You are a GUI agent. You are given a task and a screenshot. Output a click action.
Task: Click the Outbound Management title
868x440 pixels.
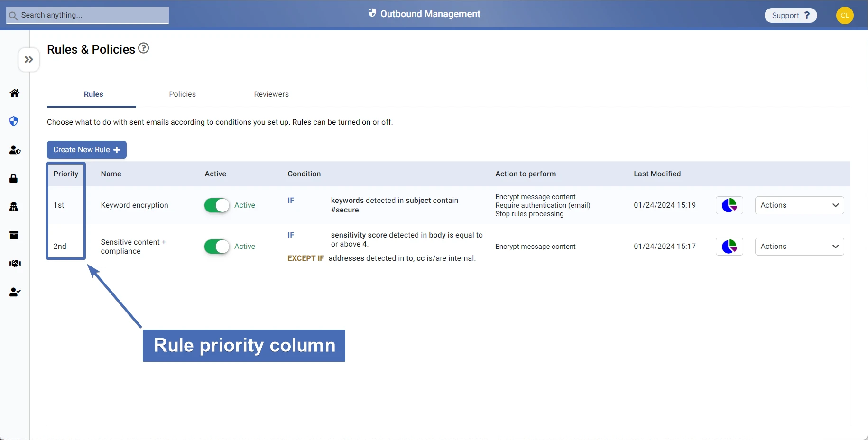tap(430, 14)
